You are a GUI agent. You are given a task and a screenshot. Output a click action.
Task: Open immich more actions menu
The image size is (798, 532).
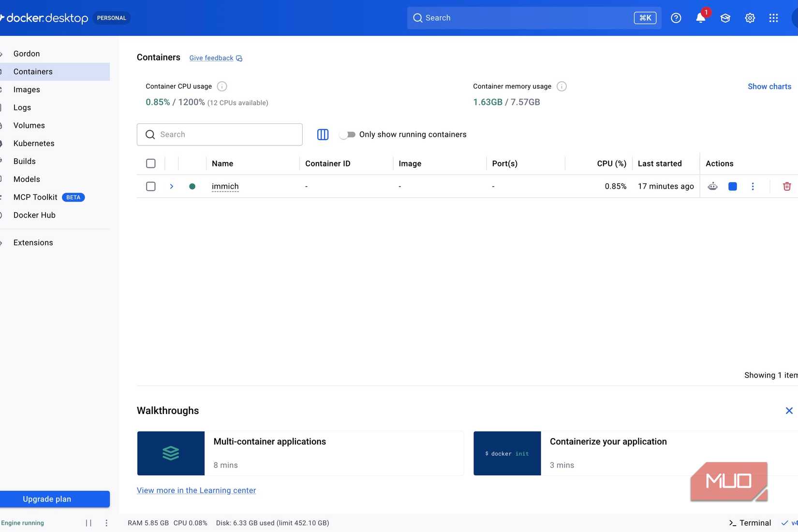tap(753, 186)
